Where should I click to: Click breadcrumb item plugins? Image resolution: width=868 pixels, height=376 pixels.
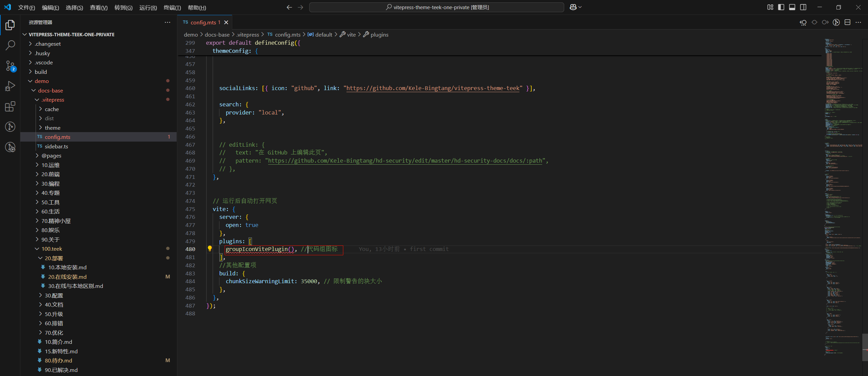click(376, 35)
